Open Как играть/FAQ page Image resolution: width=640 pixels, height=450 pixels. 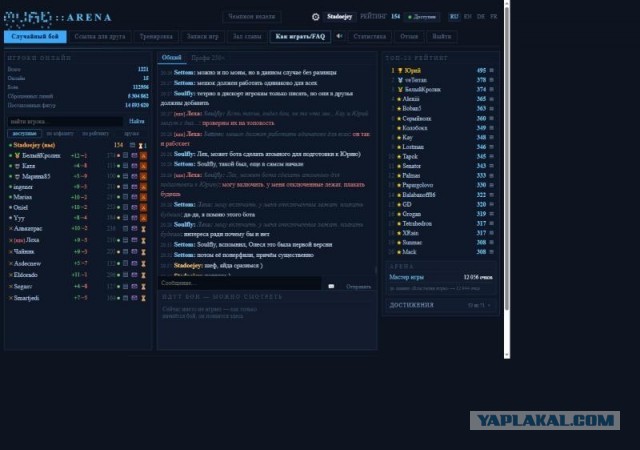[300, 36]
